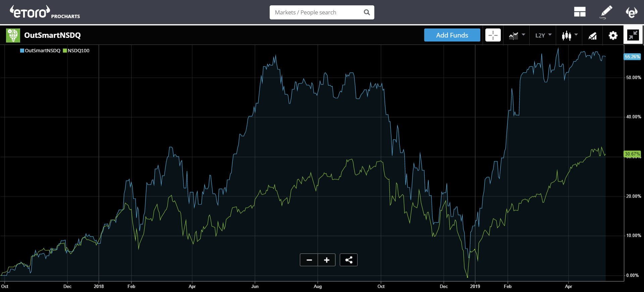Expand the candlestick chart type dropdown
644x292 pixels.
(570, 35)
